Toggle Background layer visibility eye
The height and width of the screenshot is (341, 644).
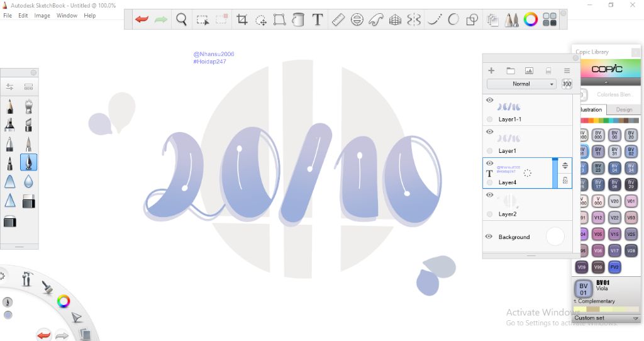[489, 237]
